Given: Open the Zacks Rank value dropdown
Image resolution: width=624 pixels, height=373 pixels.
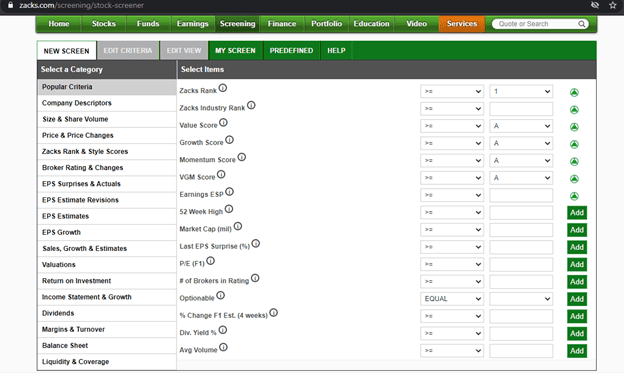Looking at the screenshot, I should (521, 91).
